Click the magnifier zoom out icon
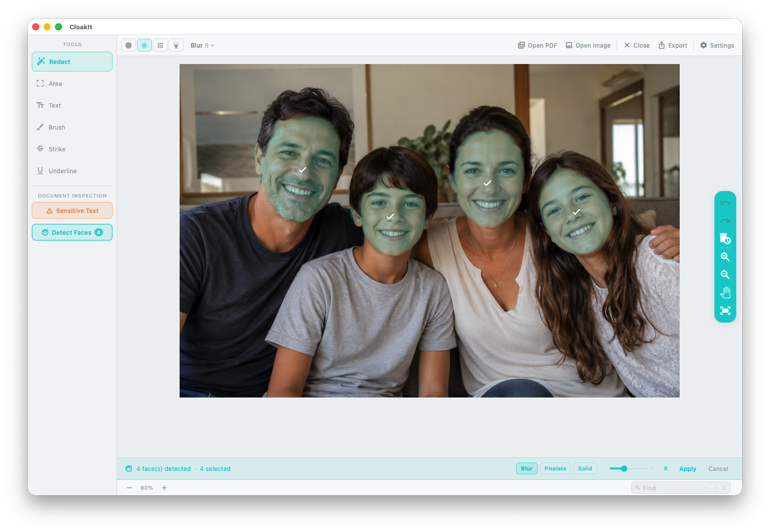The image size is (770, 532). click(725, 274)
